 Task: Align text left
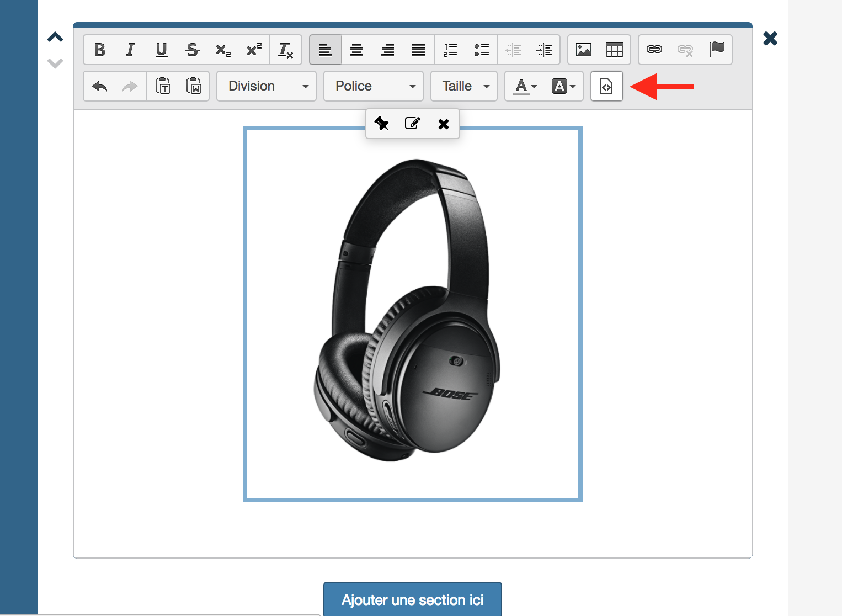click(326, 50)
